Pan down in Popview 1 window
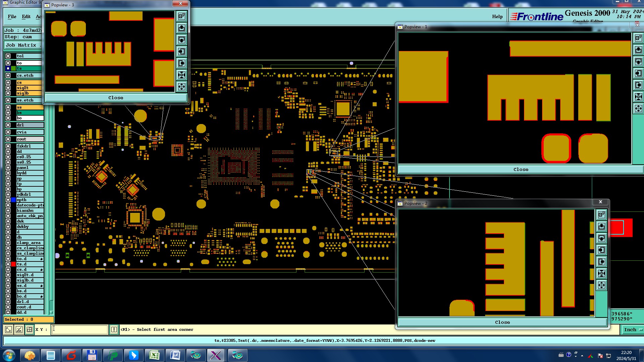 pyautogui.click(x=638, y=62)
